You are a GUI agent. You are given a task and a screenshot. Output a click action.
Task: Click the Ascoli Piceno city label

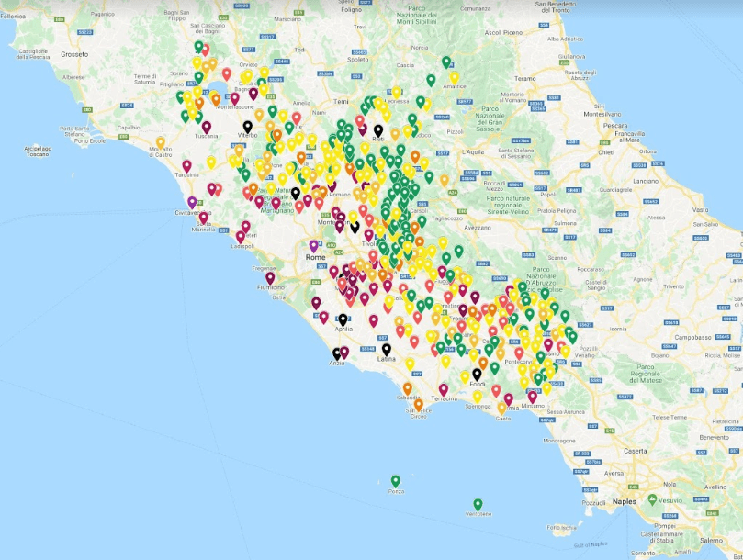click(x=503, y=33)
